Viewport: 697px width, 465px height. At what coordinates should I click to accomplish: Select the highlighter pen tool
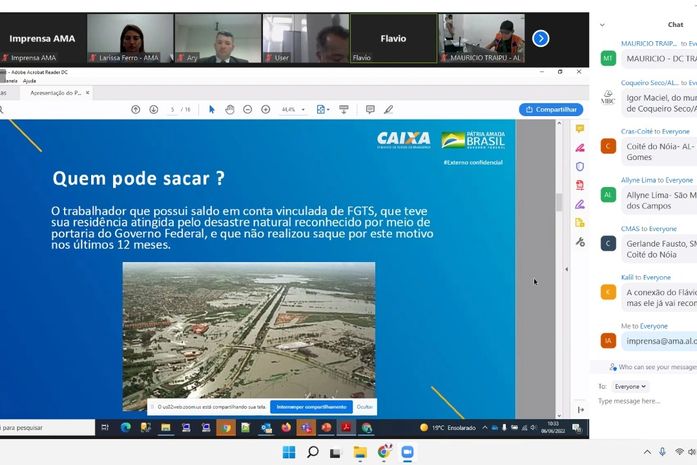(388, 109)
